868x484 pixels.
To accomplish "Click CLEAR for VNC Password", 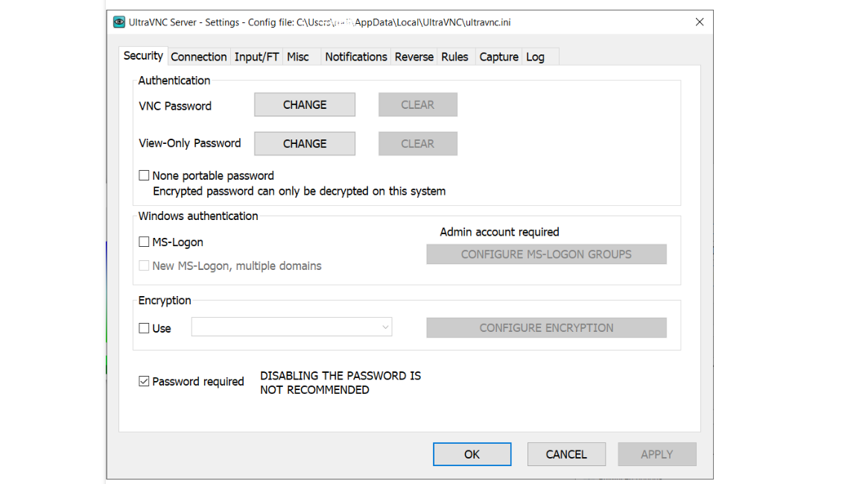I will click(418, 104).
